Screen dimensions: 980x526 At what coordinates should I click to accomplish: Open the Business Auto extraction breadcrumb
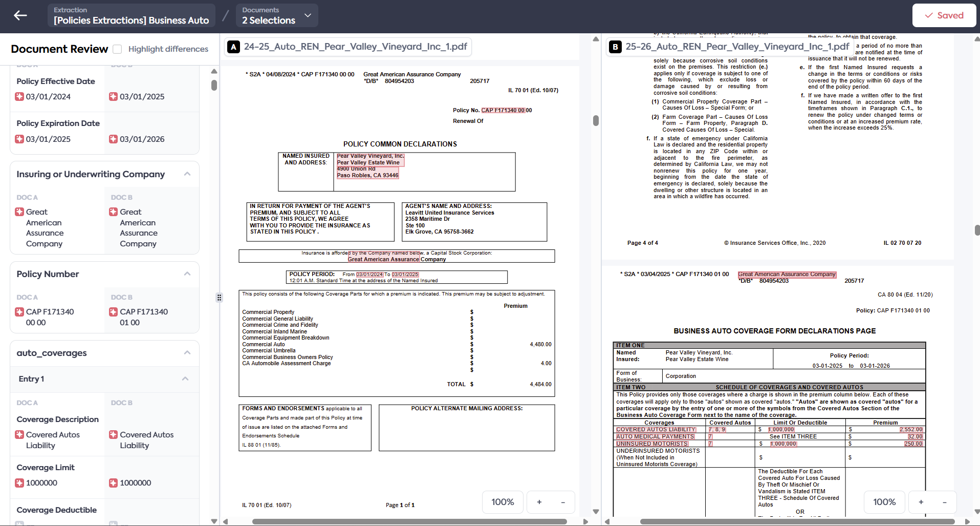(131, 15)
